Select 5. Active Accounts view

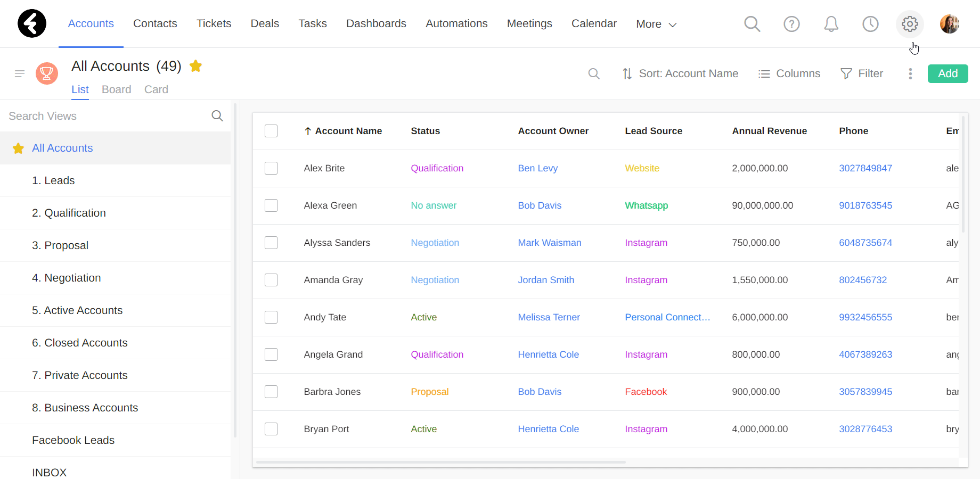115,310
